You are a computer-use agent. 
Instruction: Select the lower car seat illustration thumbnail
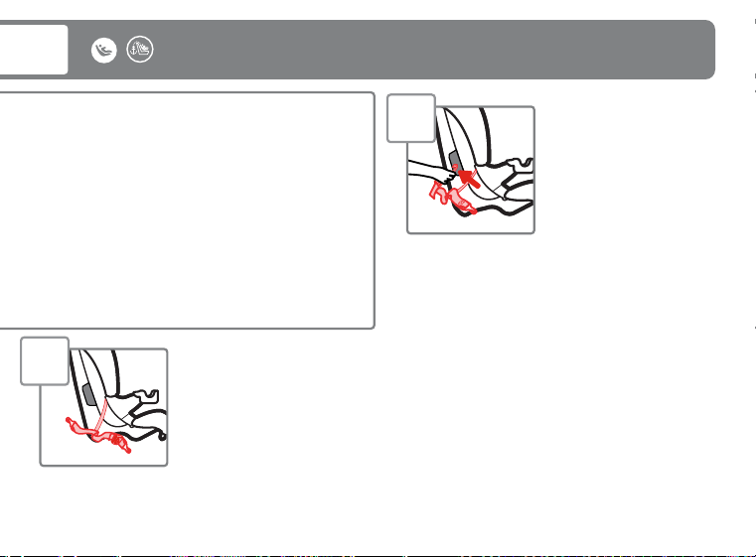103,407
